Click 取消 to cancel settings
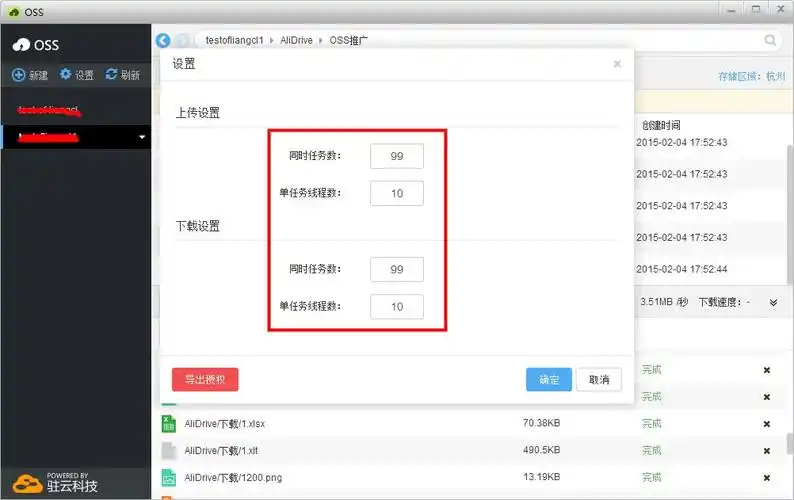The image size is (794, 500). [599, 379]
